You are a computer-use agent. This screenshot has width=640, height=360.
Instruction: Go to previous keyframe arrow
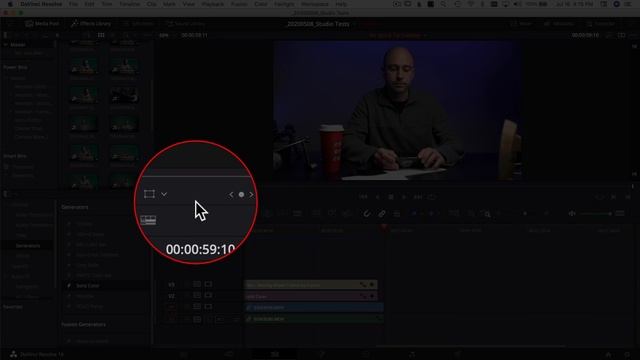231,195
